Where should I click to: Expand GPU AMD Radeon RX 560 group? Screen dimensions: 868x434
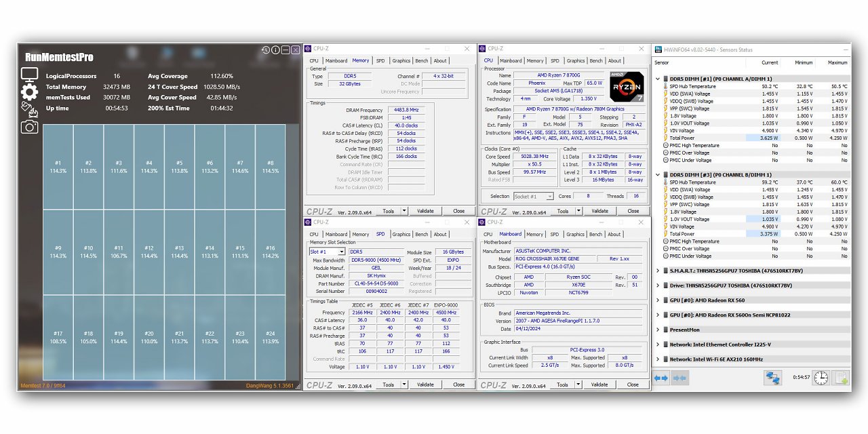(658, 300)
